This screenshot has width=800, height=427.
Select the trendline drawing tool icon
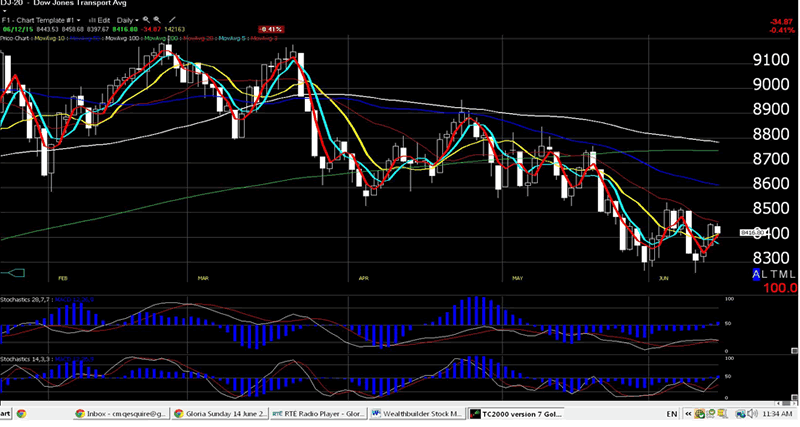click(x=172, y=19)
